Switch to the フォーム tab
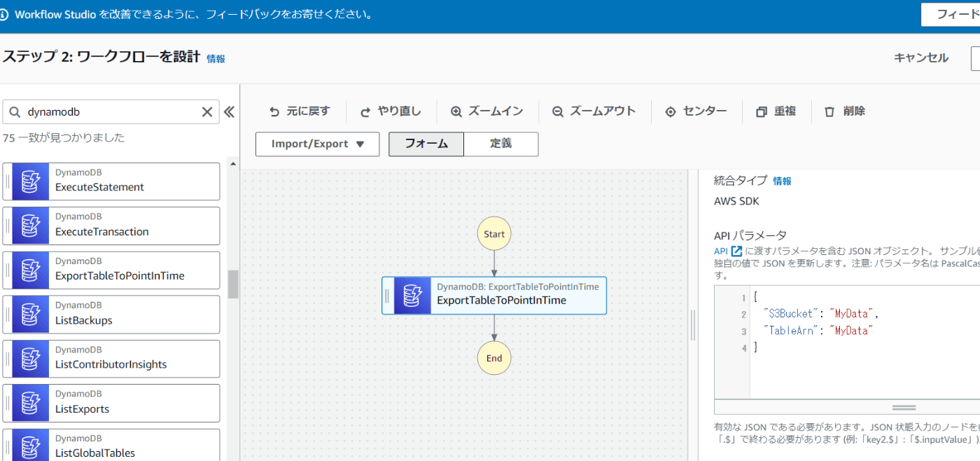This screenshot has width=980, height=461. (426, 144)
